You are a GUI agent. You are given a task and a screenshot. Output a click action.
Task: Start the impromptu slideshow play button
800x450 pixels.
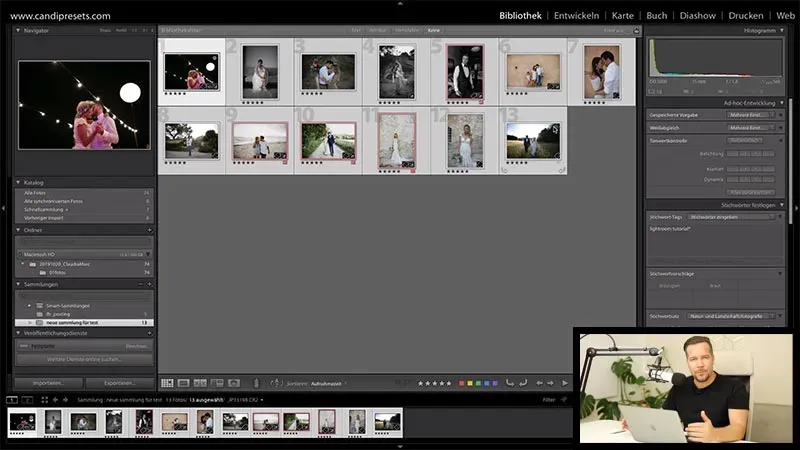tap(565, 383)
